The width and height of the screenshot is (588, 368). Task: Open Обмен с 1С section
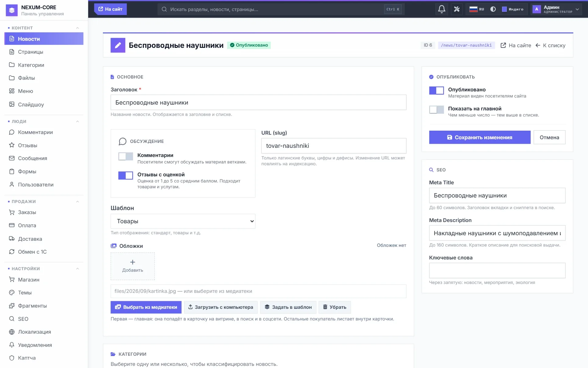click(x=44, y=252)
